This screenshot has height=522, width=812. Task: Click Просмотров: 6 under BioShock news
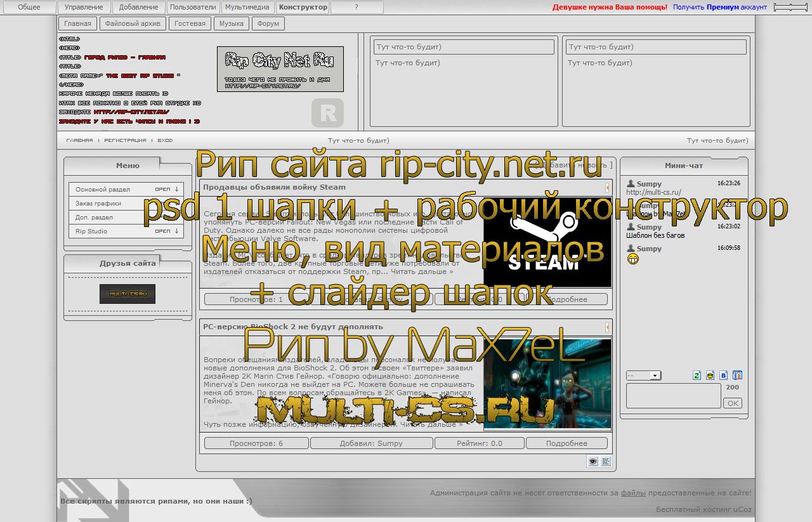(256, 443)
